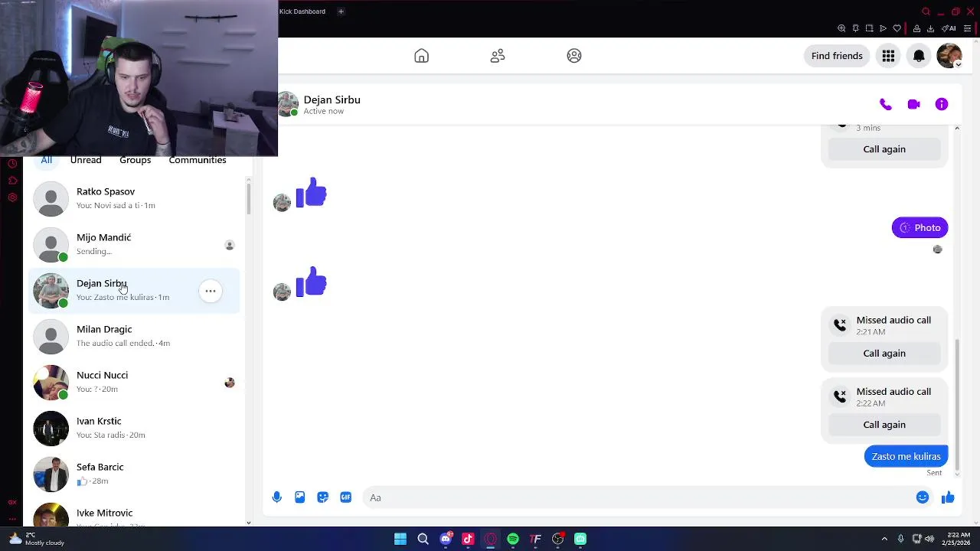This screenshot has height=551, width=980.
Task: Show hidden system tray icons
Action: click(884, 539)
